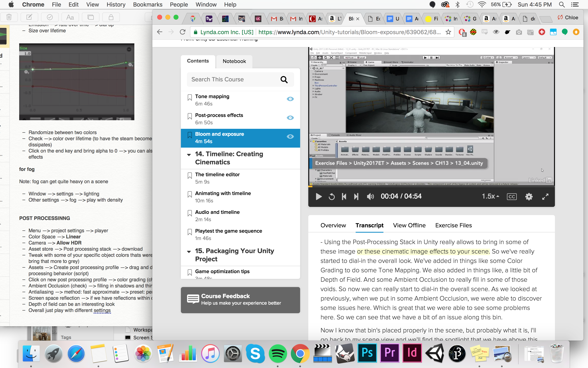Open the View Offline tab
Viewport: 588px width, 368px height.
409,225
